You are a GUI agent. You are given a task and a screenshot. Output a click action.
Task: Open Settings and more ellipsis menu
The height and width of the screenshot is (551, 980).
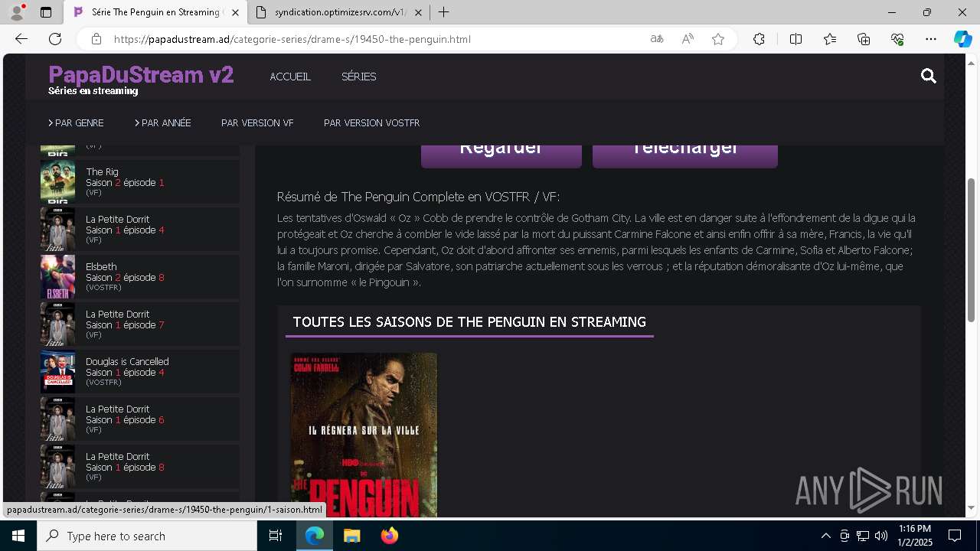(931, 39)
